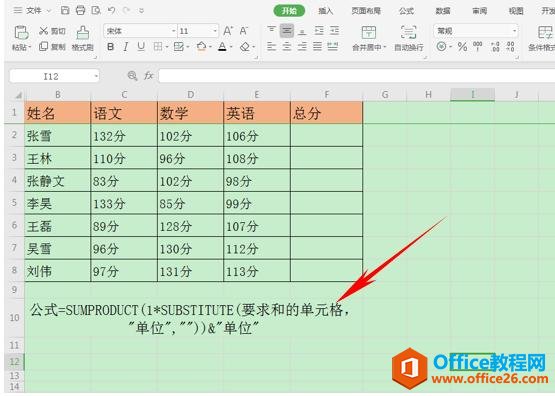The height and width of the screenshot is (396, 555).
Task: Apply thousands separator format
Action: point(477,46)
